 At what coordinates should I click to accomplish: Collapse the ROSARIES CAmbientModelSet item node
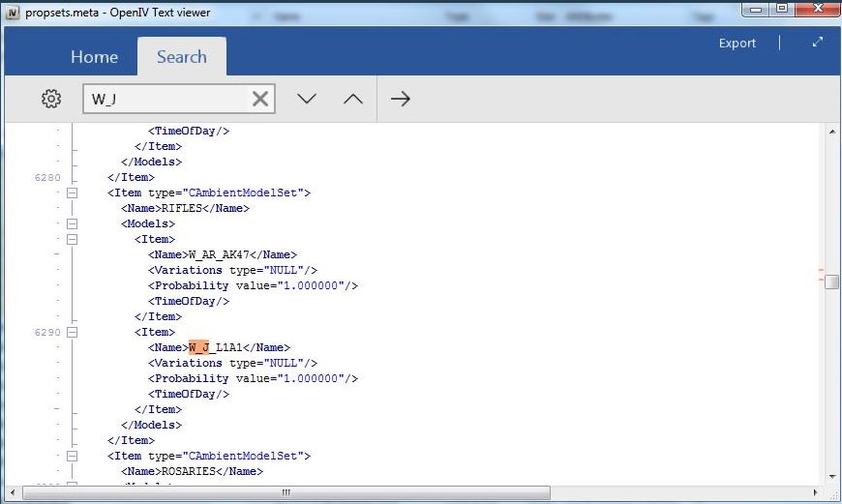pyautogui.click(x=72, y=456)
